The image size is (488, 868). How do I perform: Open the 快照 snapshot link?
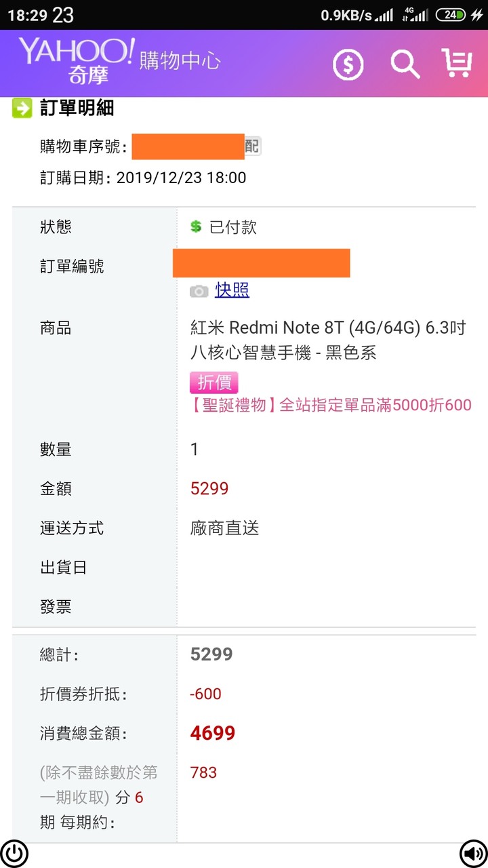(x=232, y=290)
